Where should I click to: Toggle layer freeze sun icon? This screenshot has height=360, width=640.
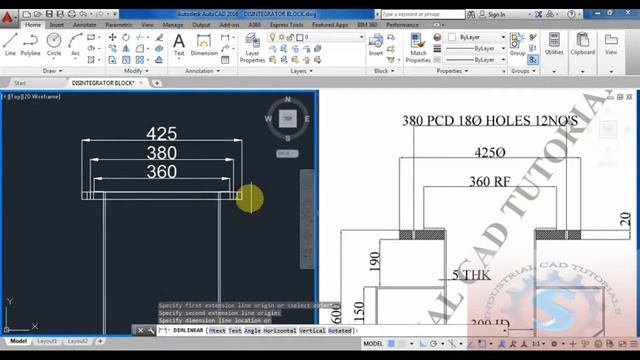tap(281, 37)
